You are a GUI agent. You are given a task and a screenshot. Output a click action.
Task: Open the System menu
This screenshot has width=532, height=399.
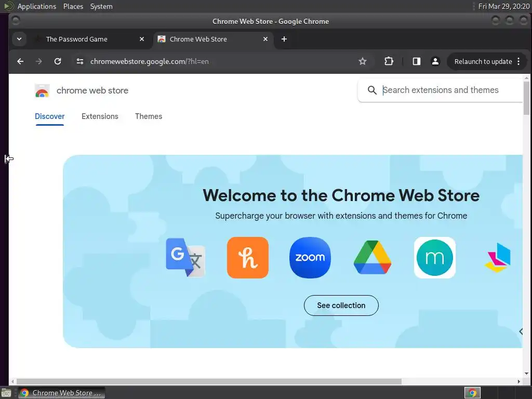(101, 6)
